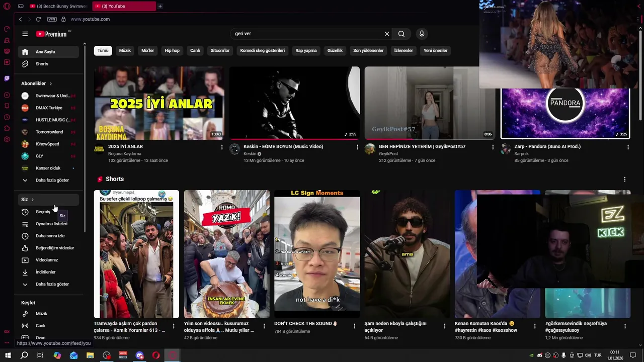The height and width of the screenshot is (362, 644).
Task: Select the Yeni öneriler chip
Action: tap(435, 50)
